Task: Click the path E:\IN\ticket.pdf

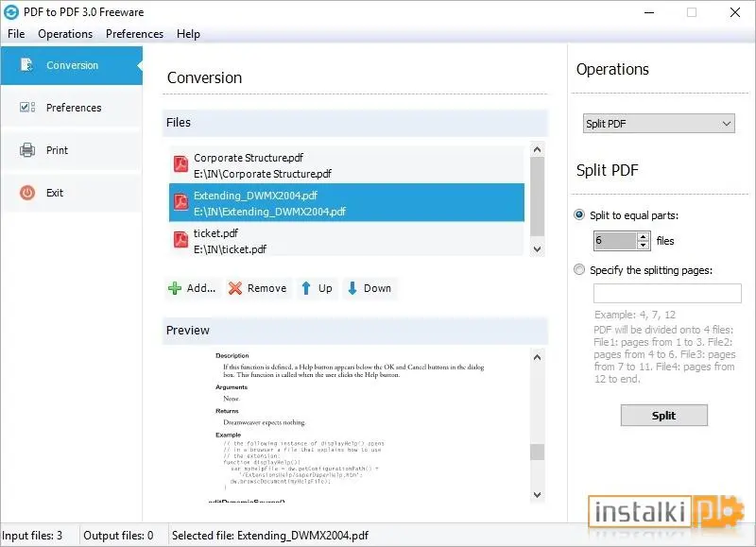Action: tap(230, 249)
